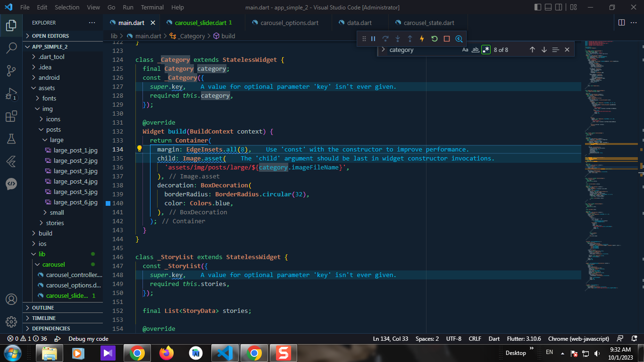Open Explorer More Actions ellipsis

92,23
